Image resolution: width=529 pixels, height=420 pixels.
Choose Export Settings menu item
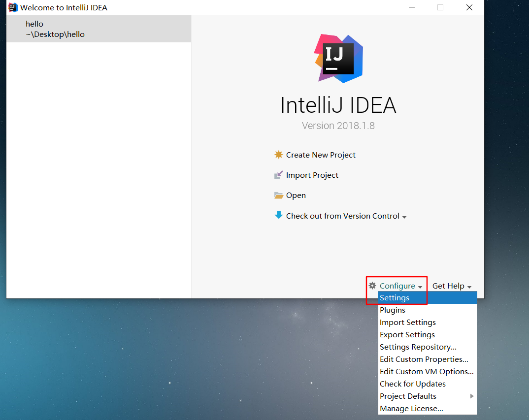click(428, 335)
